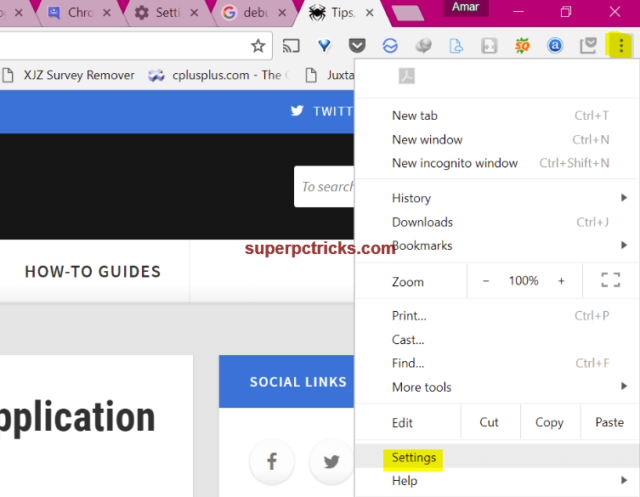Click the Amar profile button
The width and height of the screenshot is (640, 497).
click(466, 7)
